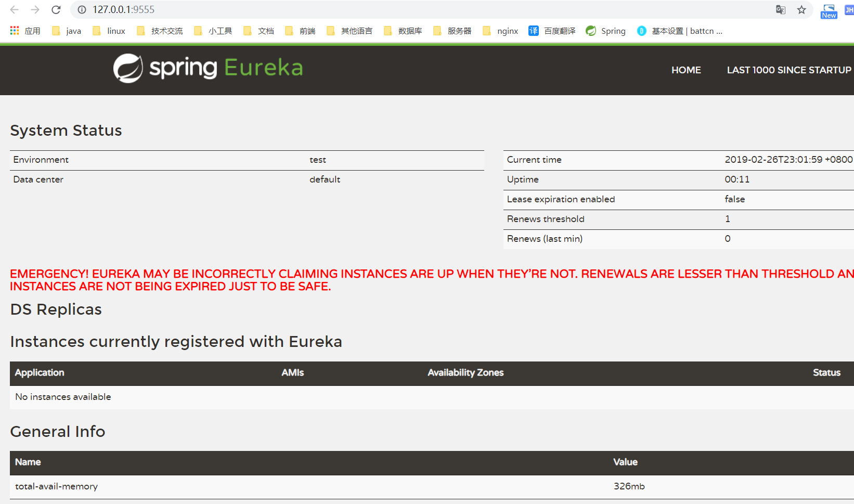The width and height of the screenshot is (854, 504).
Task: Click the Renews (last min) row label
Action: pos(545,239)
